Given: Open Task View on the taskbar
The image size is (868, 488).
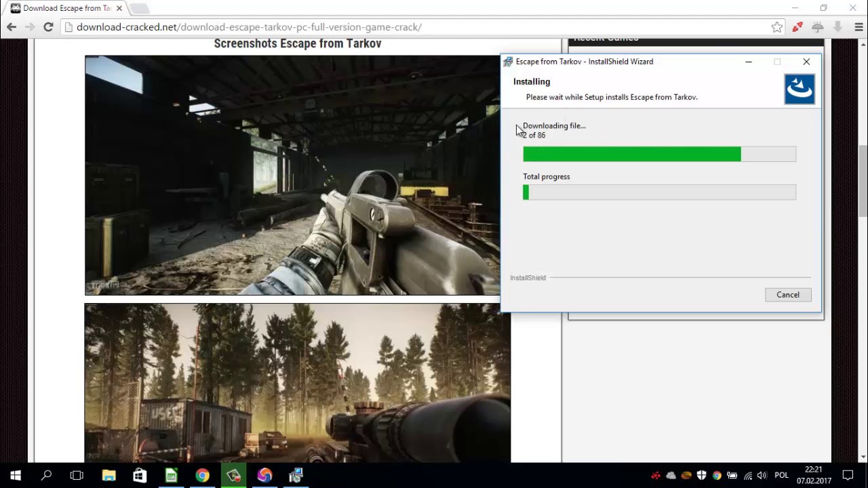Looking at the screenshot, I should tap(77, 475).
